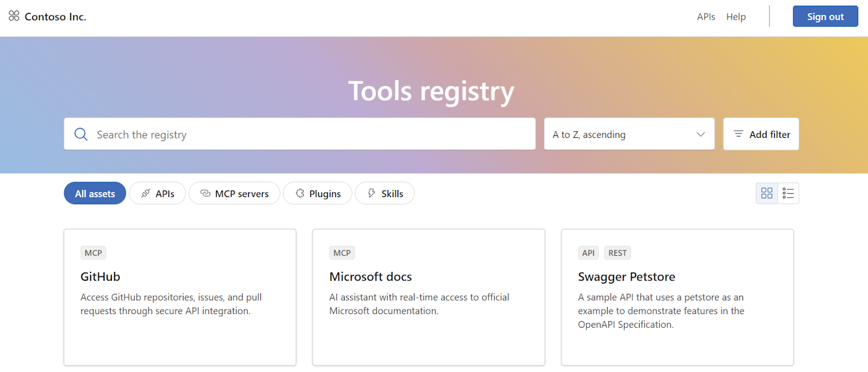This screenshot has width=868, height=372.
Task: Switch to list view layout
Action: (x=788, y=193)
